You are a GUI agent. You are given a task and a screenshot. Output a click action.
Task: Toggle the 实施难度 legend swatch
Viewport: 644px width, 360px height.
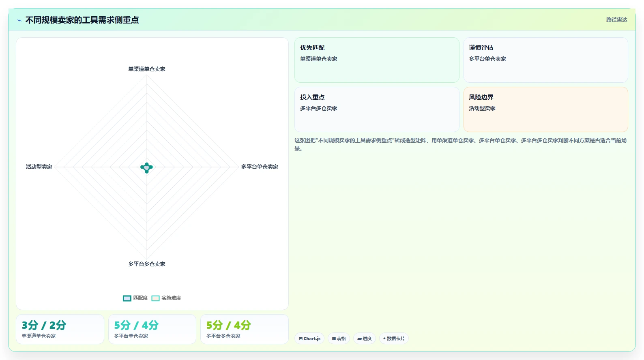point(155,298)
